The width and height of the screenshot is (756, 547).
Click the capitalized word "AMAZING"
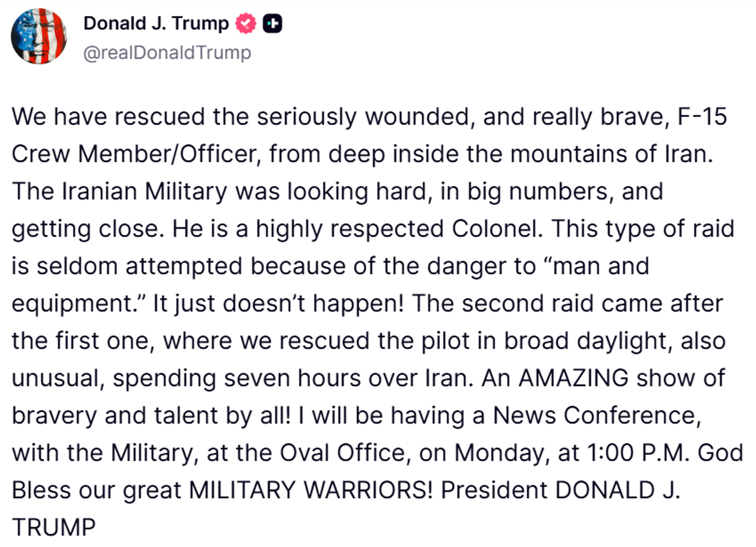pyautogui.click(x=574, y=378)
